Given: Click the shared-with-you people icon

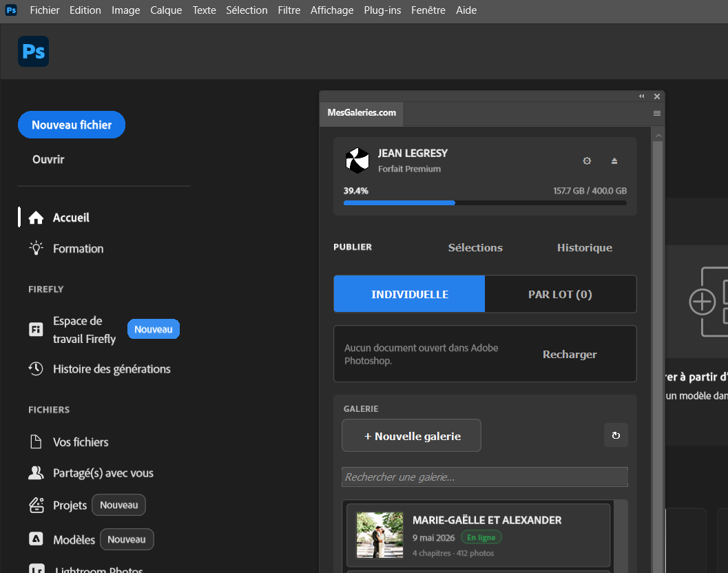Looking at the screenshot, I should pos(36,472).
